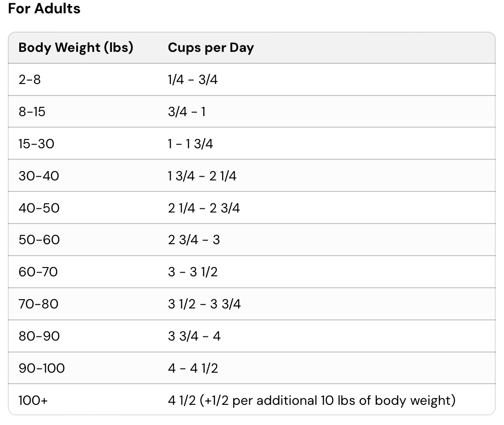
Task: Click the "Body Weight (lbs)" column header
Action: pos(76,48)
